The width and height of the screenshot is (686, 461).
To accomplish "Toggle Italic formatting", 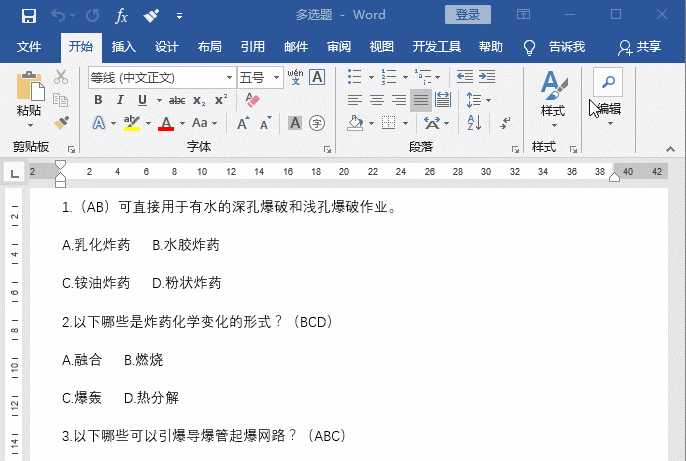I will tap(120, 100).
